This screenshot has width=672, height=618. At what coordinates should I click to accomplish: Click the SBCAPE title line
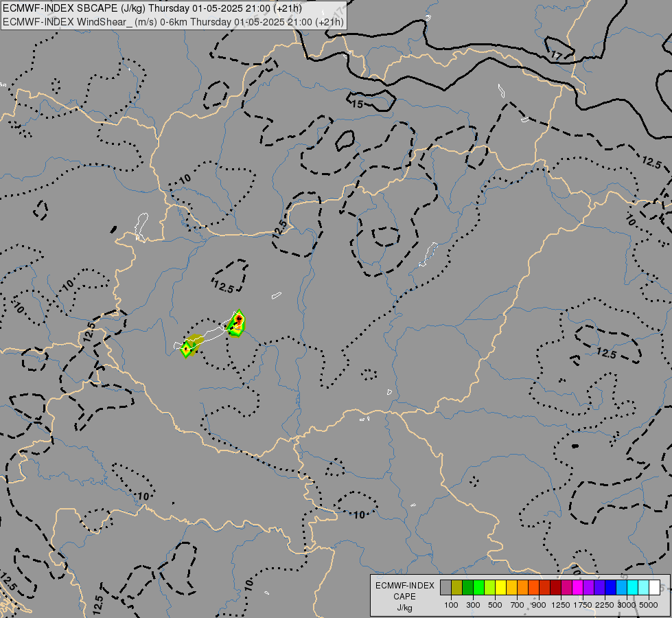[x=152, y=8]
